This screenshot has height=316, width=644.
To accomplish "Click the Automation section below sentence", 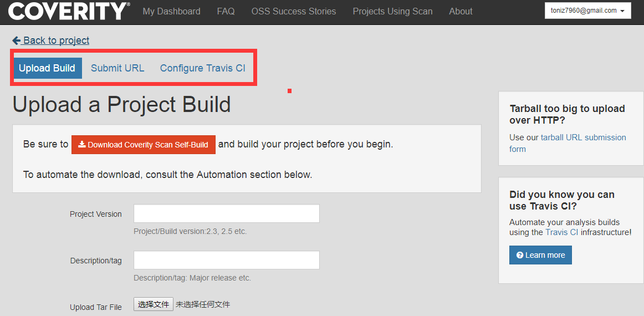I will point(167,175).
